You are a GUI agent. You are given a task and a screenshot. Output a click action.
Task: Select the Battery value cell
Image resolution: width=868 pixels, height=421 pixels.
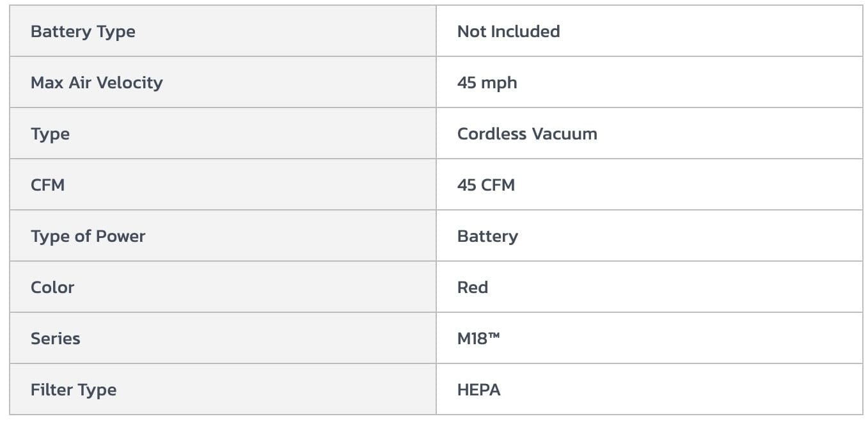tap(487, 236)
